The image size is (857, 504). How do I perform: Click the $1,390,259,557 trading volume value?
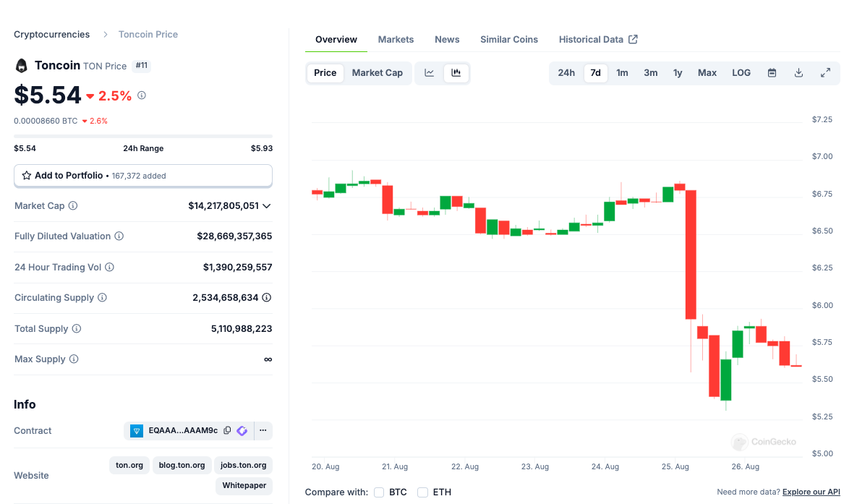(238, 268)
